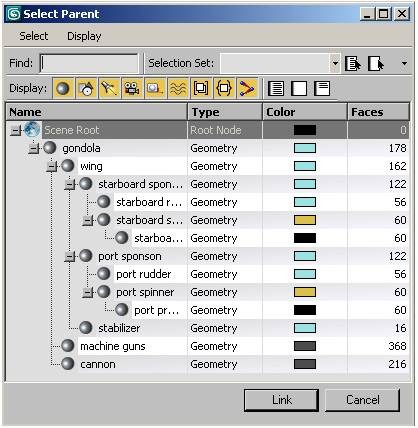Click the Invert display selection icon

point(322,89)
